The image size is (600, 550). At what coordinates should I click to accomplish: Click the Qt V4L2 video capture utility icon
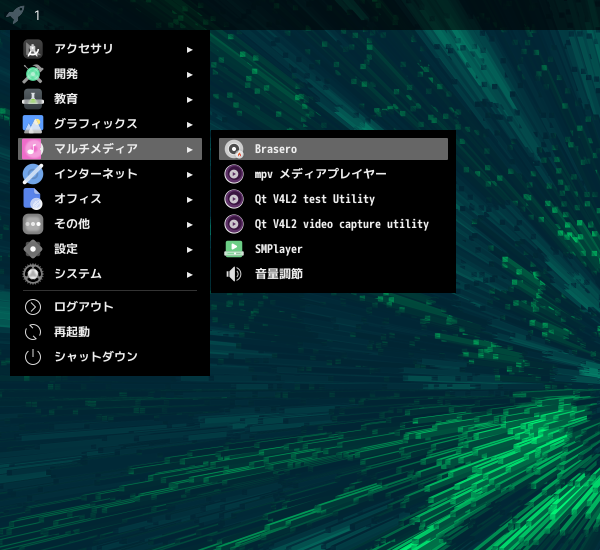coord(234,224)
